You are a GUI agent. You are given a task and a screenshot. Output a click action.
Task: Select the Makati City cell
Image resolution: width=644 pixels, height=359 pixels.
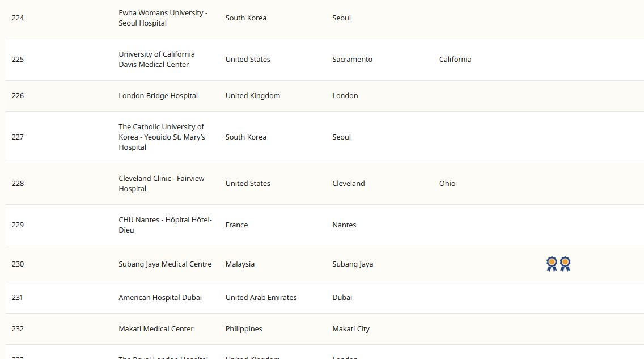[x=350, y=329]
